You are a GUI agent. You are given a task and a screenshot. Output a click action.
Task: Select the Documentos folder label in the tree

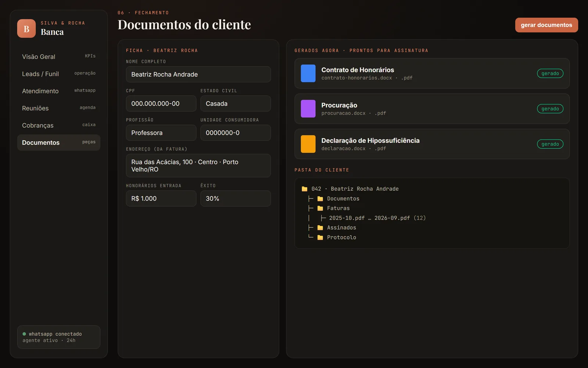pos(343,199)
